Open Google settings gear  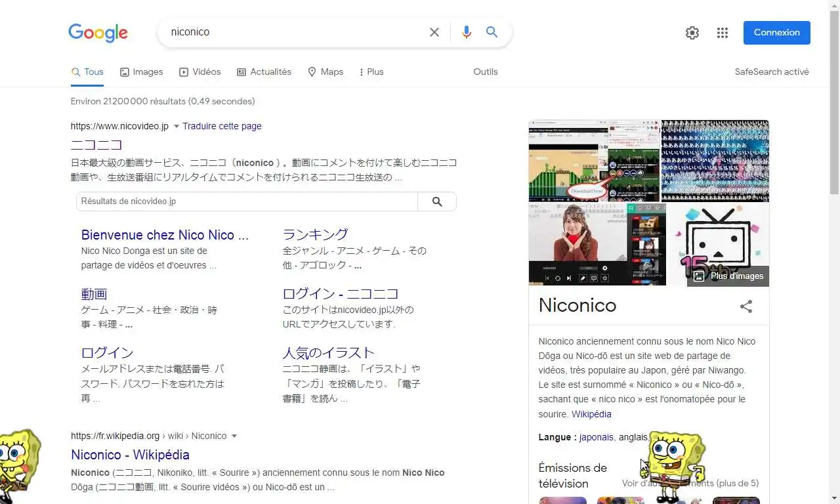click(692, 33)
